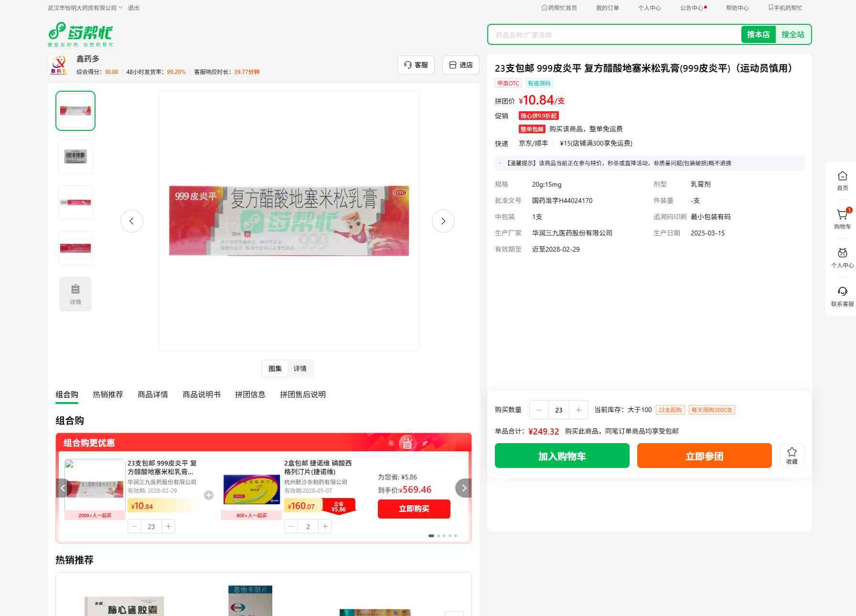Decrease purchase quantity with the minus button
The image size is (856, 616).
pos(539,410)
